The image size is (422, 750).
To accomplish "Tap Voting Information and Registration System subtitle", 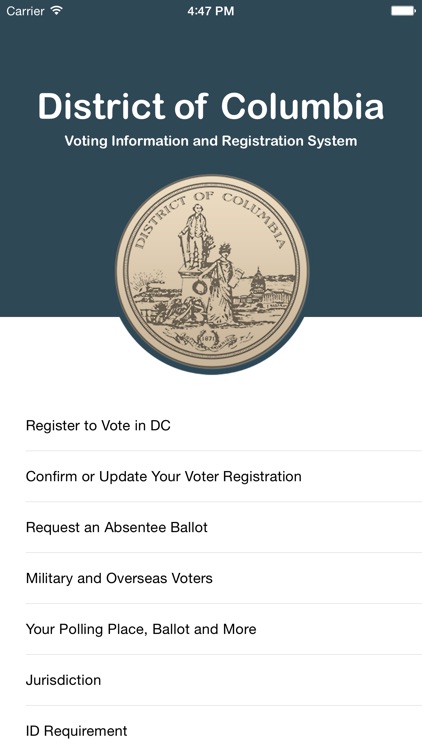I will pos(211,141).
